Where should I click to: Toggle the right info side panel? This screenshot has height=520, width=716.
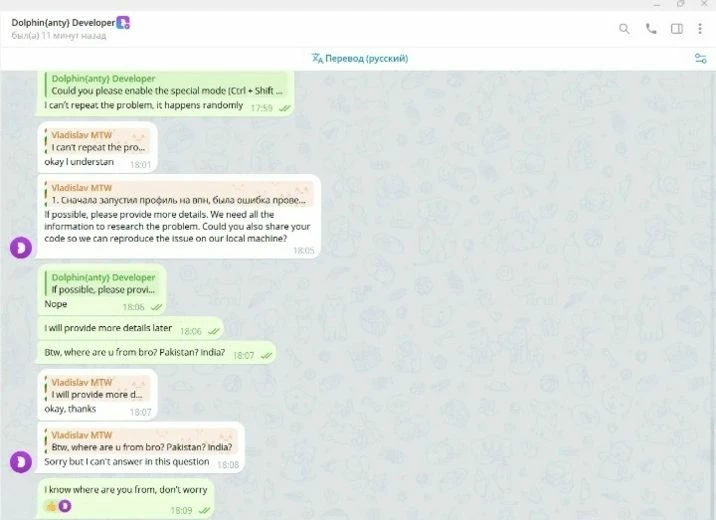click(677, 29)
